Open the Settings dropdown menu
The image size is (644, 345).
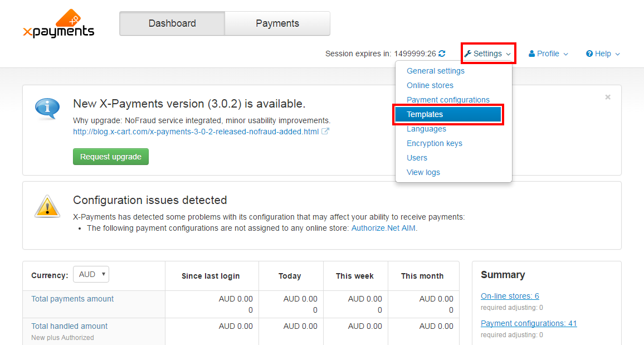pyautogui.click(x=488, y=54)
